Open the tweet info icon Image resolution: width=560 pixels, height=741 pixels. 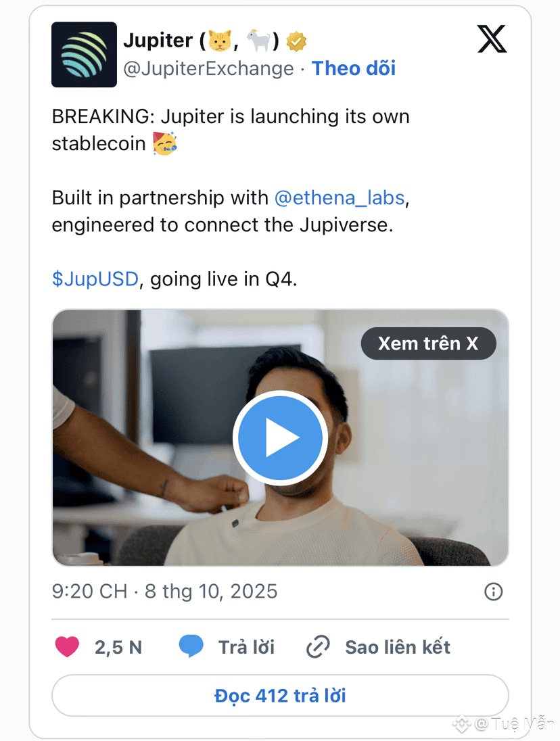494,592
